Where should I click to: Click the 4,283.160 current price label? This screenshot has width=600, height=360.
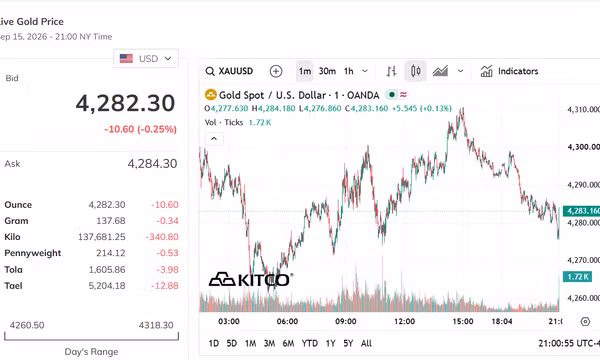click(x=581, y=211)
